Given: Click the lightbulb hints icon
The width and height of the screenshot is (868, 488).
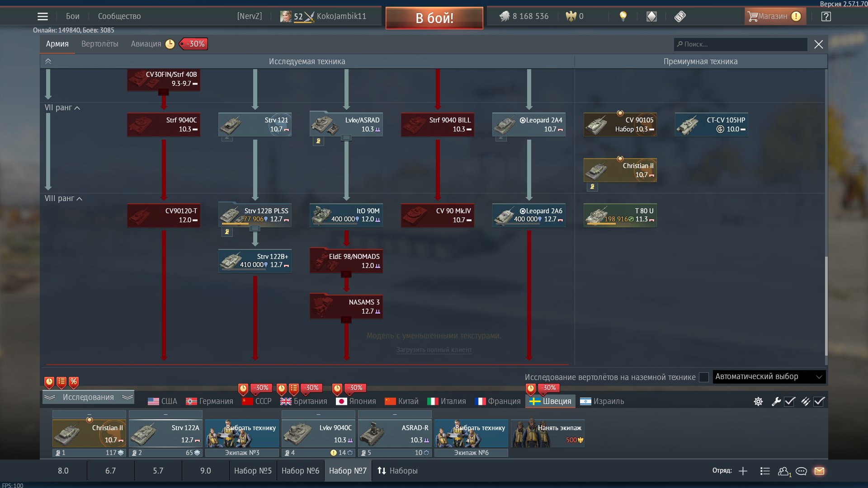Looking at the screenshot, I should (x=623, y=16).
